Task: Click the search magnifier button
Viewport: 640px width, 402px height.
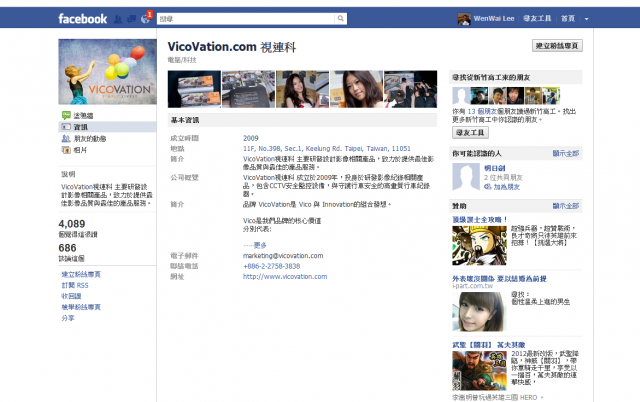Action: [x=341, y=18]
